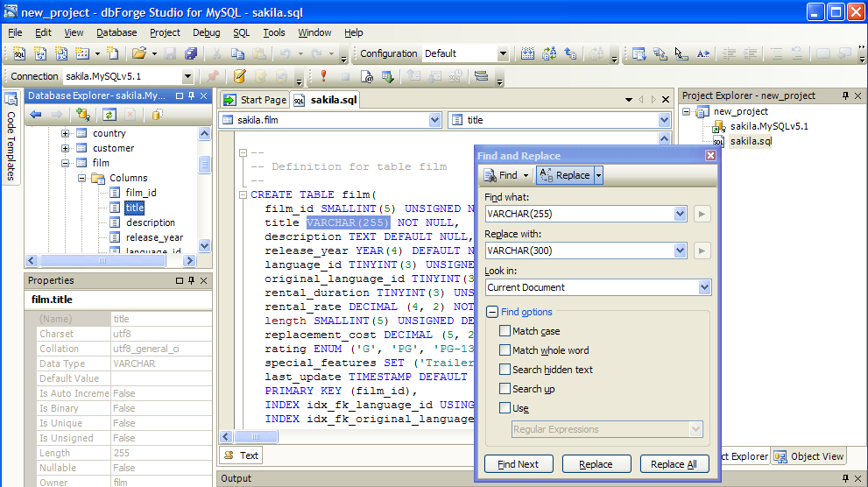Click the Replace button at dialog bottom
The height and width of the screenshot is (487, 868).
point(596,464)
